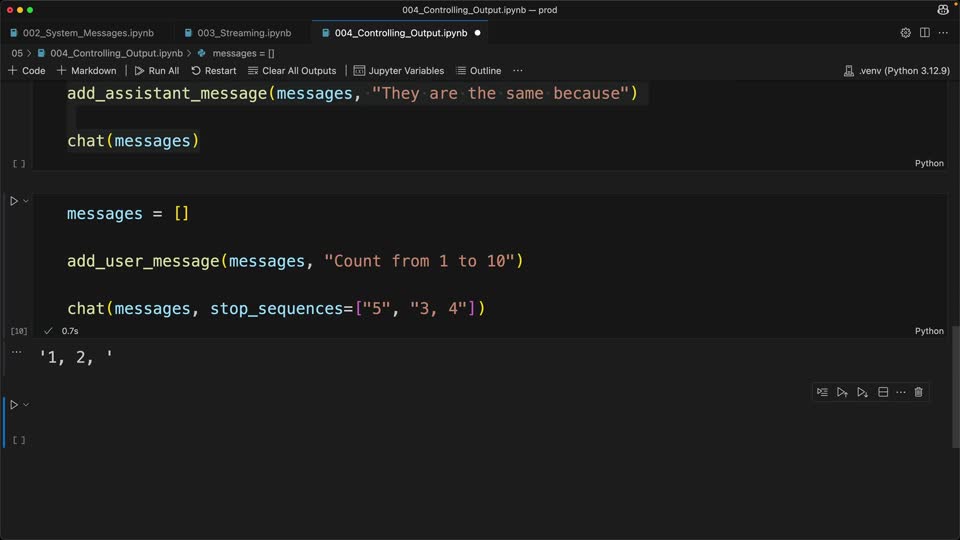Click the stop_sequences code line
The image size is (960, 540).
pos(276,309)
